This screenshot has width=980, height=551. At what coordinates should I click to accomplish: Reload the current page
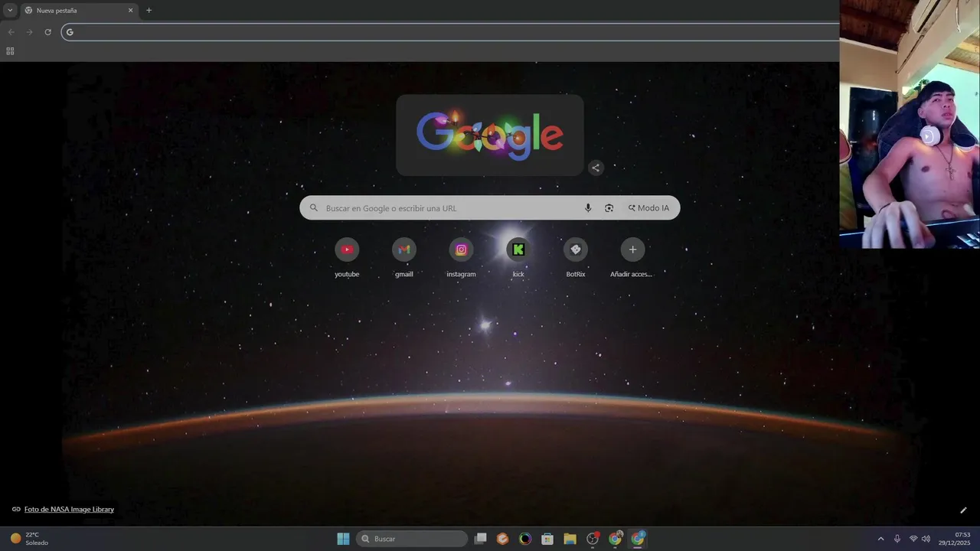tap(47, 32)
